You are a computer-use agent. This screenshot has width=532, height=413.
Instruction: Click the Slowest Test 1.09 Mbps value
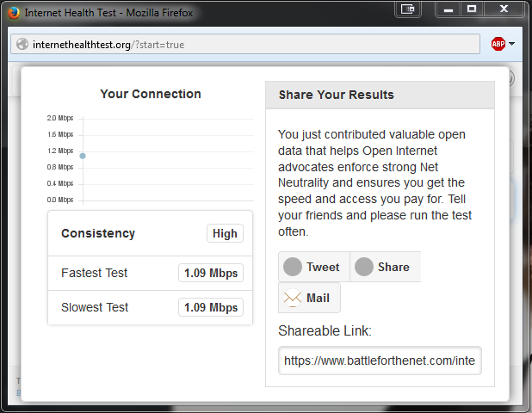(211, 307)
